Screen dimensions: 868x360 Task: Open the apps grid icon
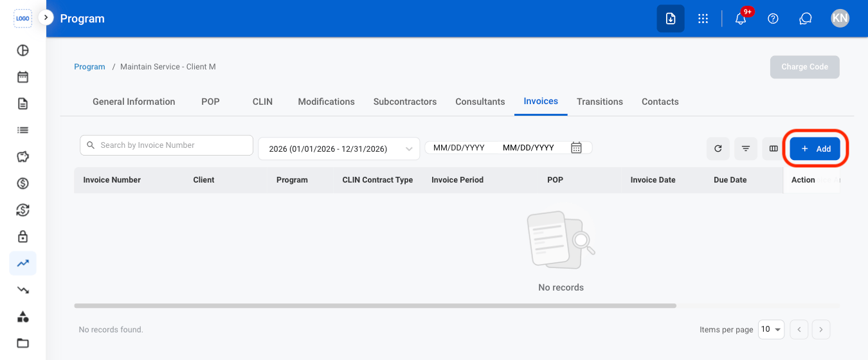click(x=703, y=19)
